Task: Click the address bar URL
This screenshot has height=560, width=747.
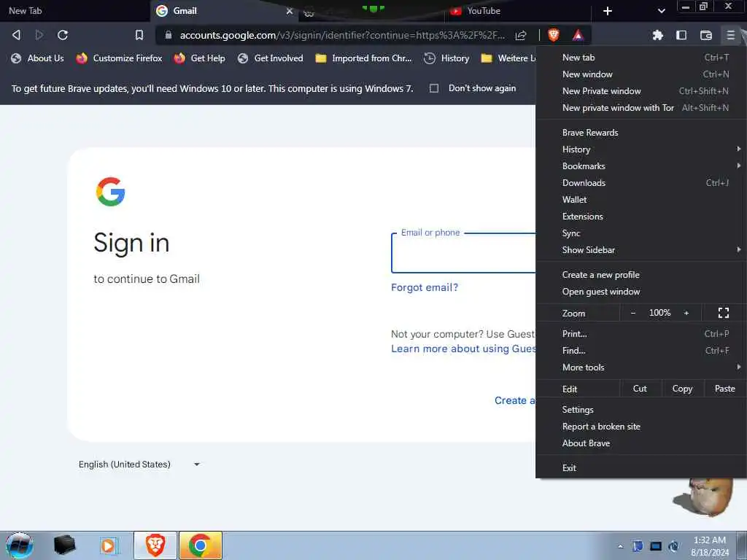Action: click(x=342, y=35)
